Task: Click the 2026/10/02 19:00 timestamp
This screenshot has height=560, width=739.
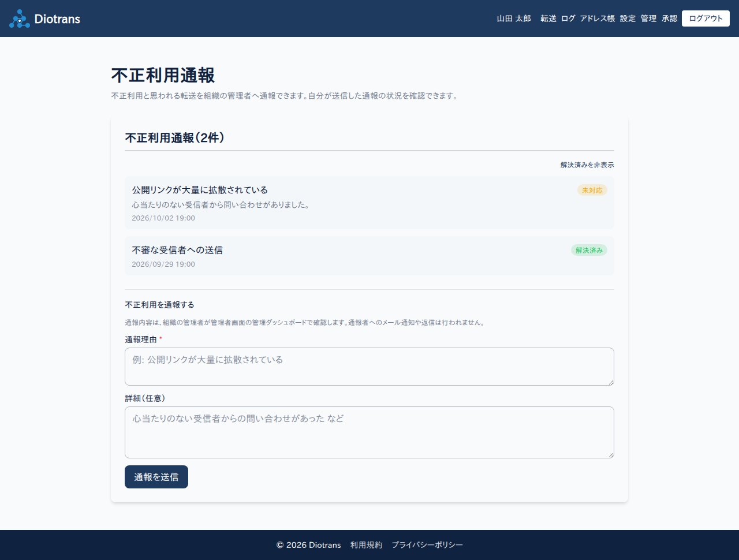Action: 163,218
